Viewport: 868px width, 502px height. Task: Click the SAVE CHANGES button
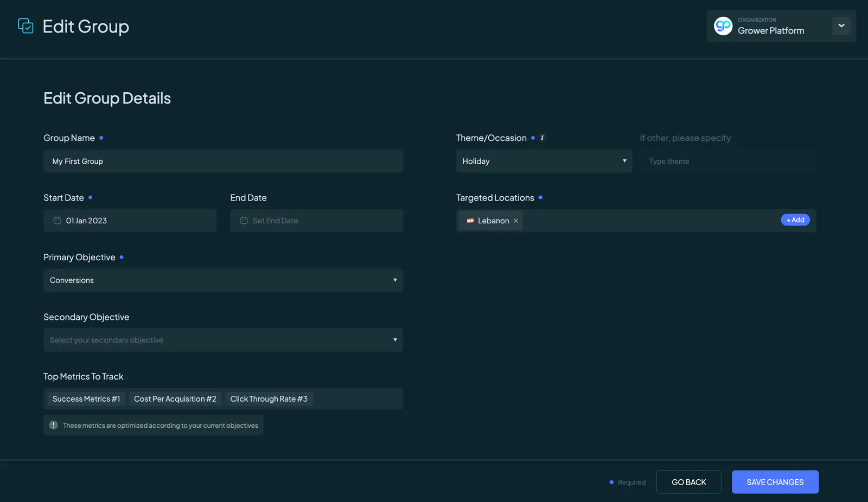pyautogui.click(x=775, y=482)
